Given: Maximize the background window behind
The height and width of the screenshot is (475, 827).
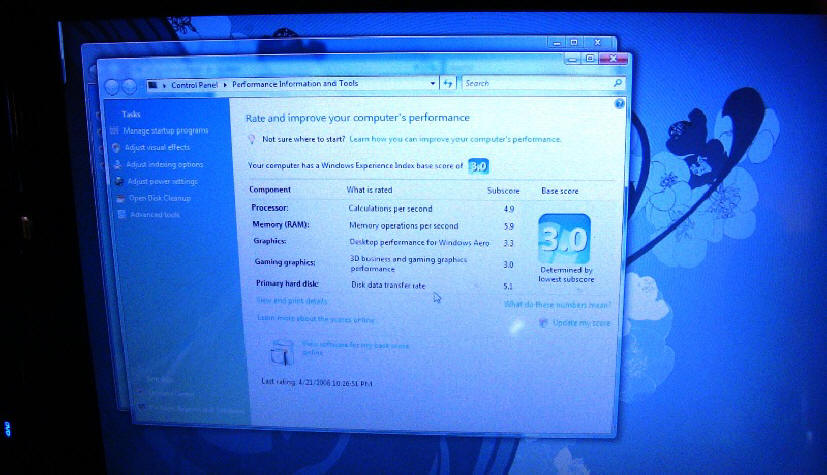Looking at the screenshot, I should coord(574,42).
